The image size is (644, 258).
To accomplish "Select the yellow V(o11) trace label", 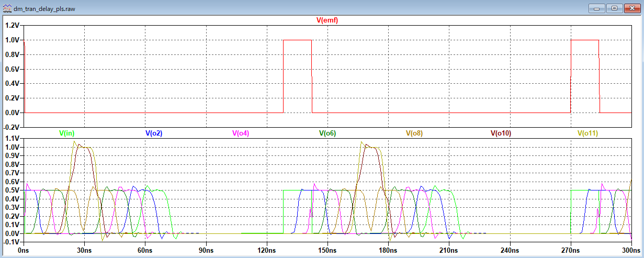I will coord(587,133).
